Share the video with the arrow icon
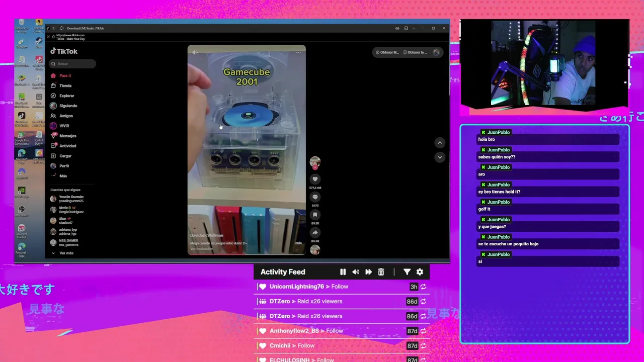Image resolution: width=644 pixels, height=362 pixels. point(315,232)
